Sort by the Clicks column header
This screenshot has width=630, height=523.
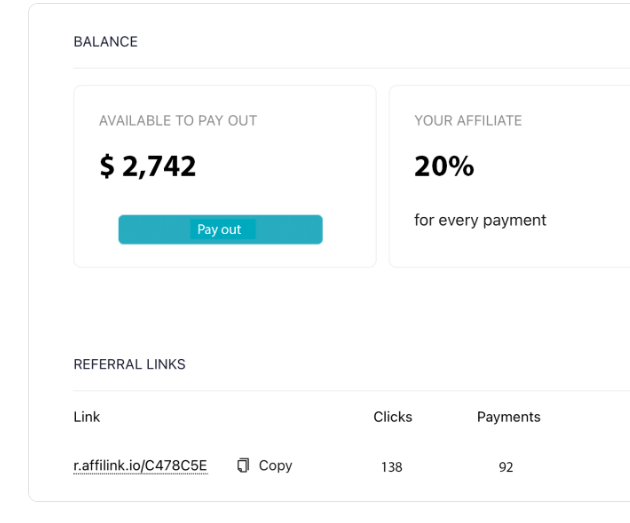click(x=392, y=417)
